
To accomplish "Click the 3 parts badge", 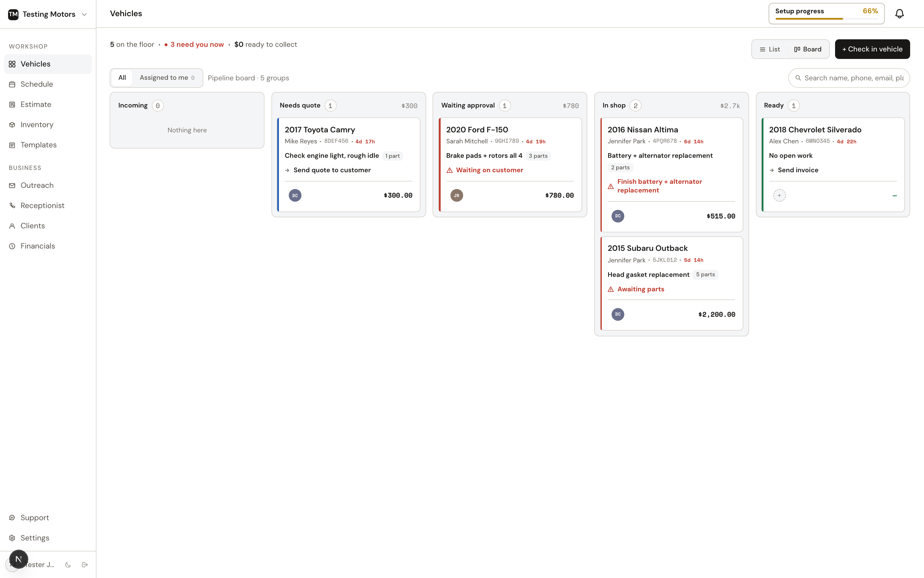I will [x=538, y=156].
